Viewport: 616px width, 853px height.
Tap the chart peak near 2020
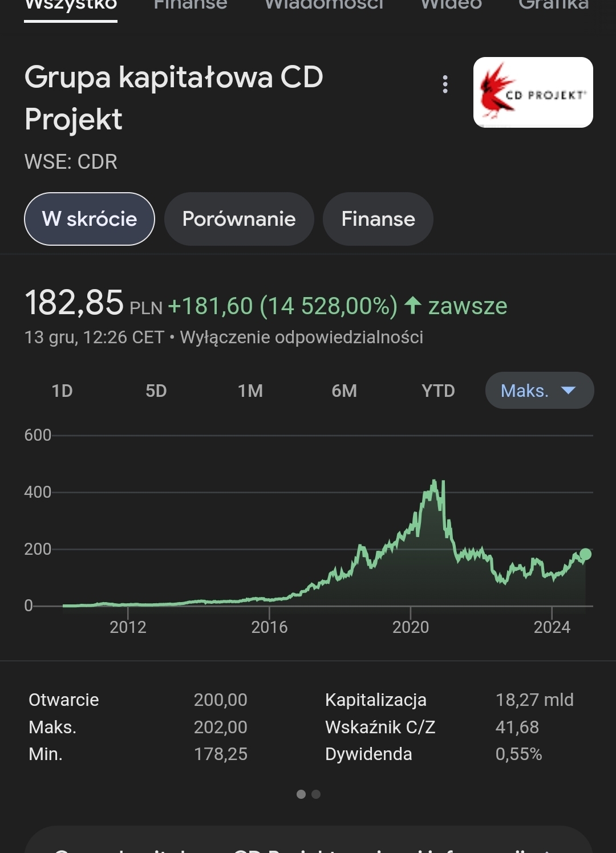[x=435, y=484]
